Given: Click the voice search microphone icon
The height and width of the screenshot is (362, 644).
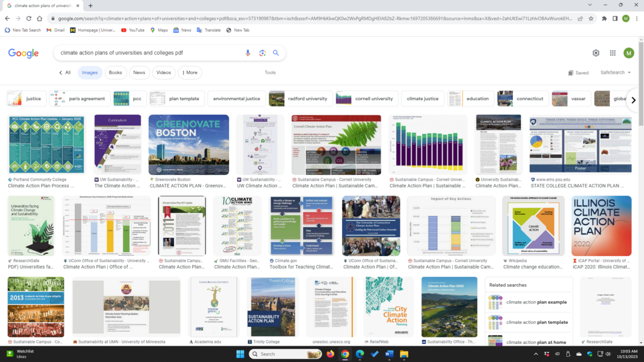Looking at the screenshot, I should [248, 53].
